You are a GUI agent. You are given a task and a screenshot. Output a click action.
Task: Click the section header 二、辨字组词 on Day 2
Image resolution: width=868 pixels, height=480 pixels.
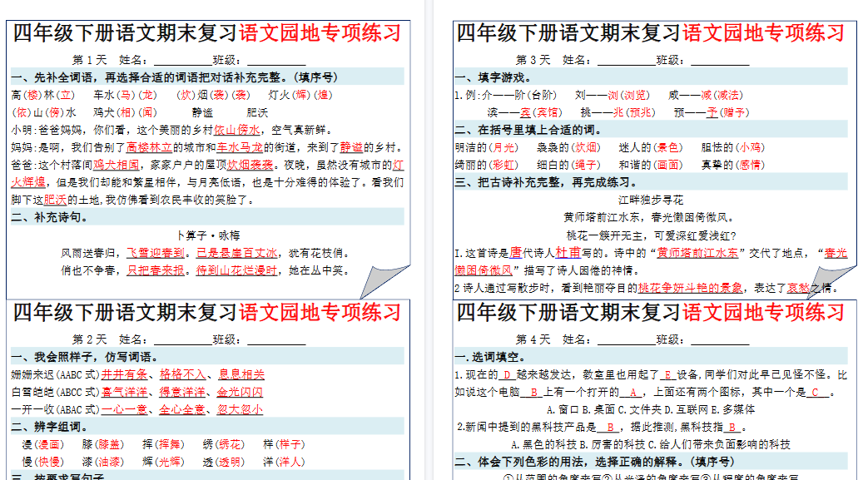[x=48, y=425]
